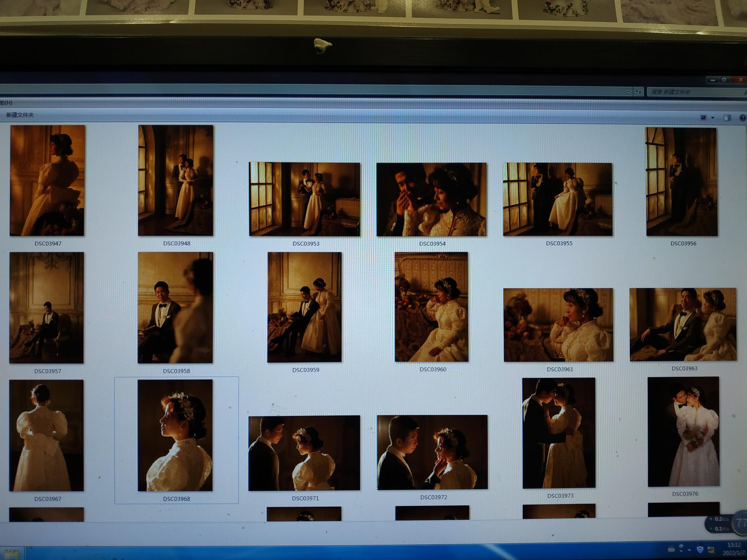Select thumbnail DSC03955
This screenshot has width=747, height=560.
[558, 199]
